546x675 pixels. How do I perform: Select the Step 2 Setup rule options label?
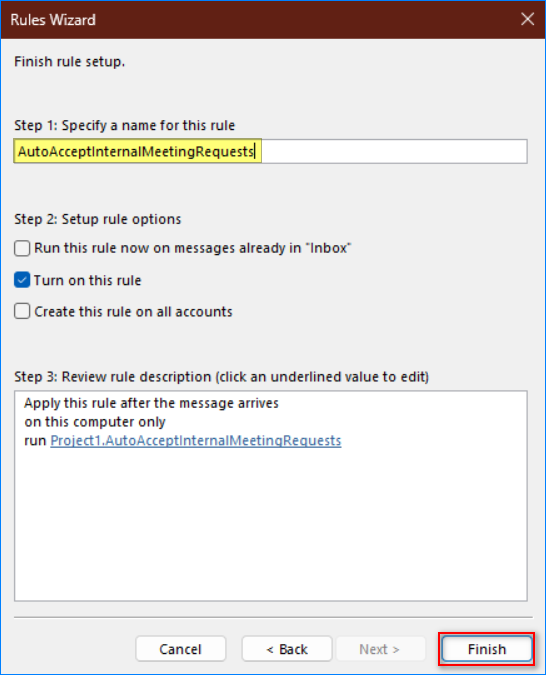click(x=98, y=219)
